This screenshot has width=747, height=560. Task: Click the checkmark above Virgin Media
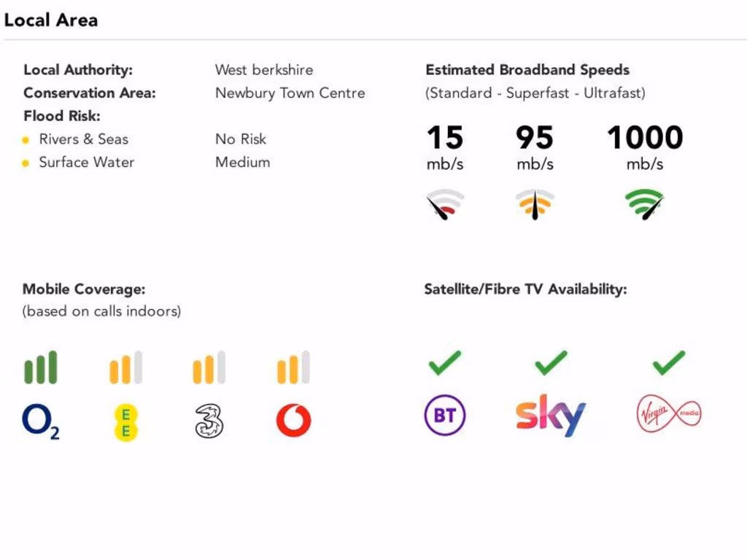(x=668, y=362)
